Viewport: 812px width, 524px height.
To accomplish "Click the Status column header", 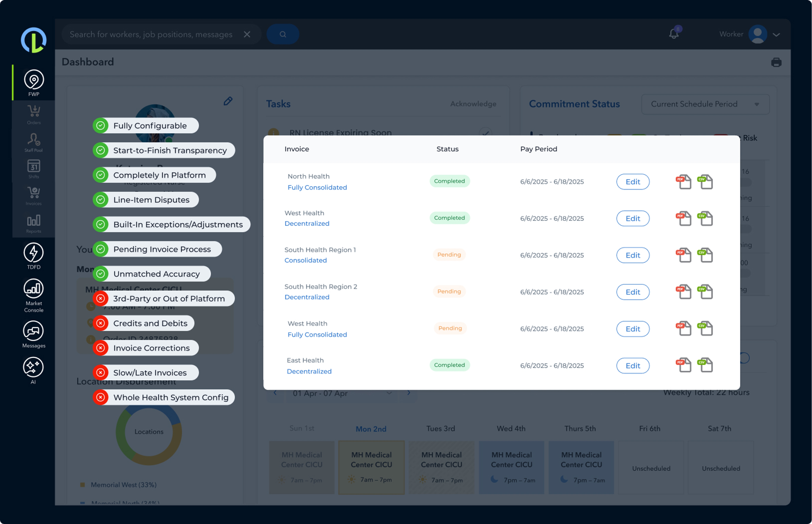I will pos(447,149).
